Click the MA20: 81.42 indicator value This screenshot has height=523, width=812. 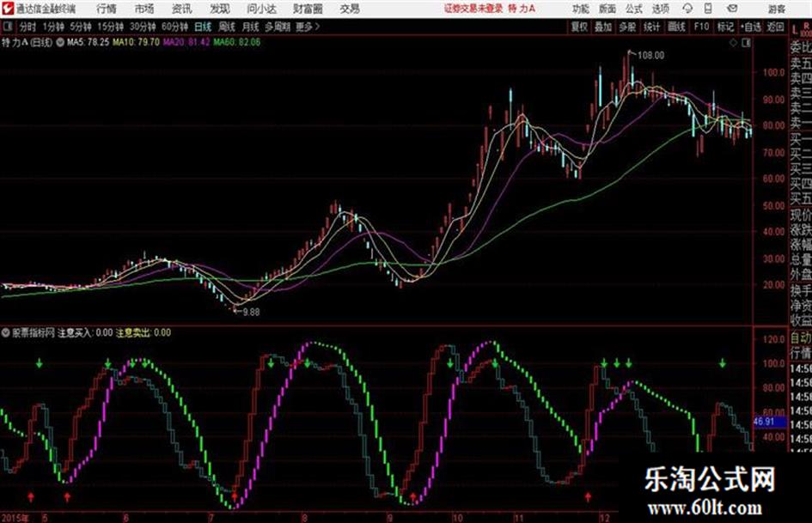coord(187,42)
